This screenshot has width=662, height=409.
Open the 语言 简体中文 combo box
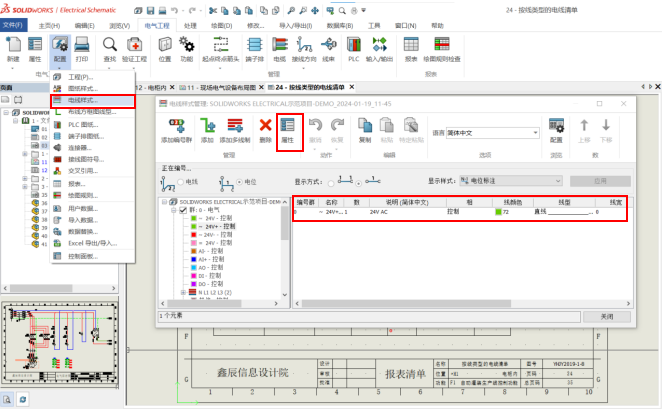tap(493, 133)
